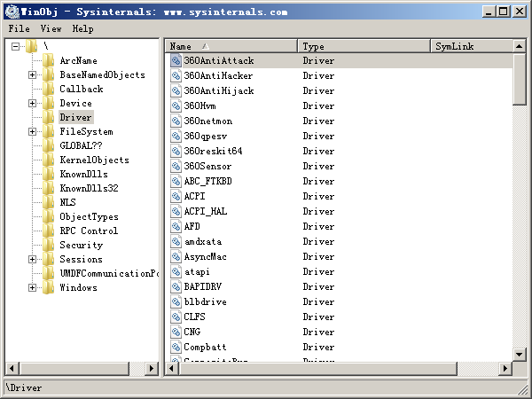Click the driver icon beside 360qpesv
Image resolution: width=532 pixels, height=399 pixels.
(x=176, y=136)
